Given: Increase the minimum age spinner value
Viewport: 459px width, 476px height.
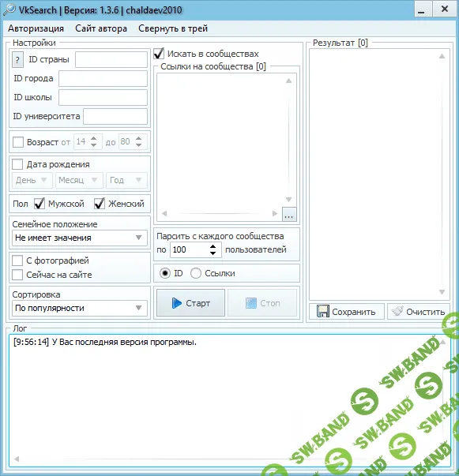Looking at the screenshot, I should click(93, 138).
